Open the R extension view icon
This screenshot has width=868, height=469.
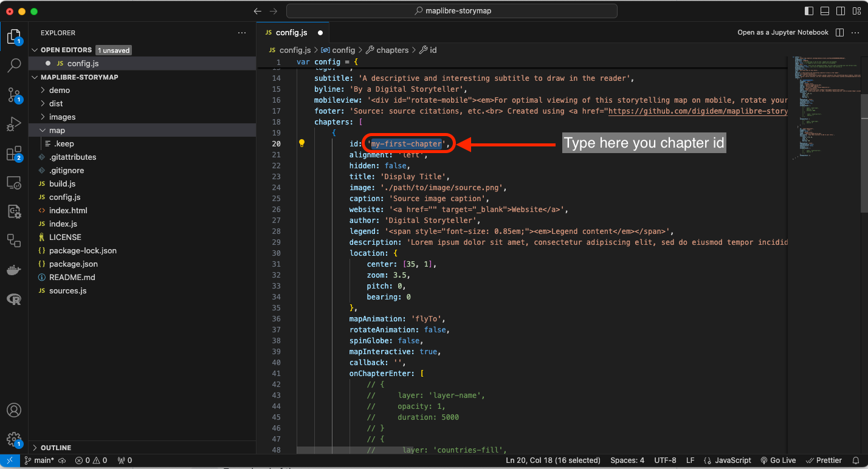tap(14, 299)
